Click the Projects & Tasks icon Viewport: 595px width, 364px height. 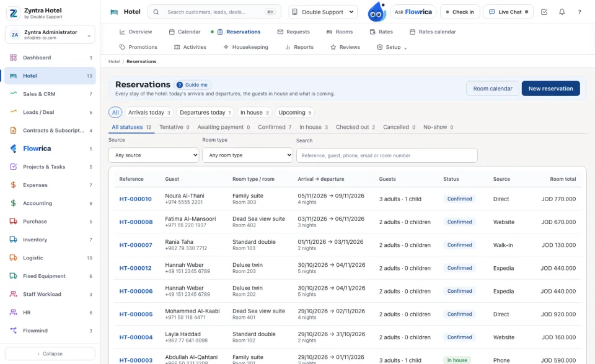[x=13, y=167]
